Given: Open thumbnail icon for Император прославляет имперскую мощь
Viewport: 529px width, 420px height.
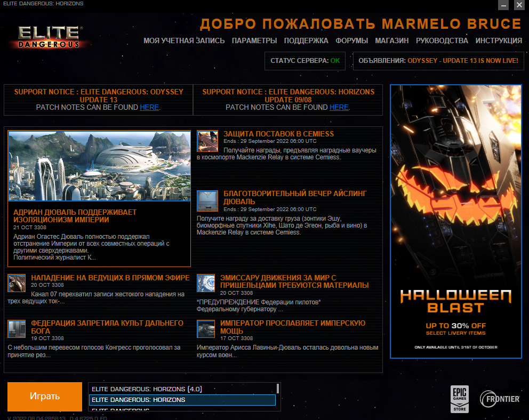Looking at the screenshot, I should point(206,329).
